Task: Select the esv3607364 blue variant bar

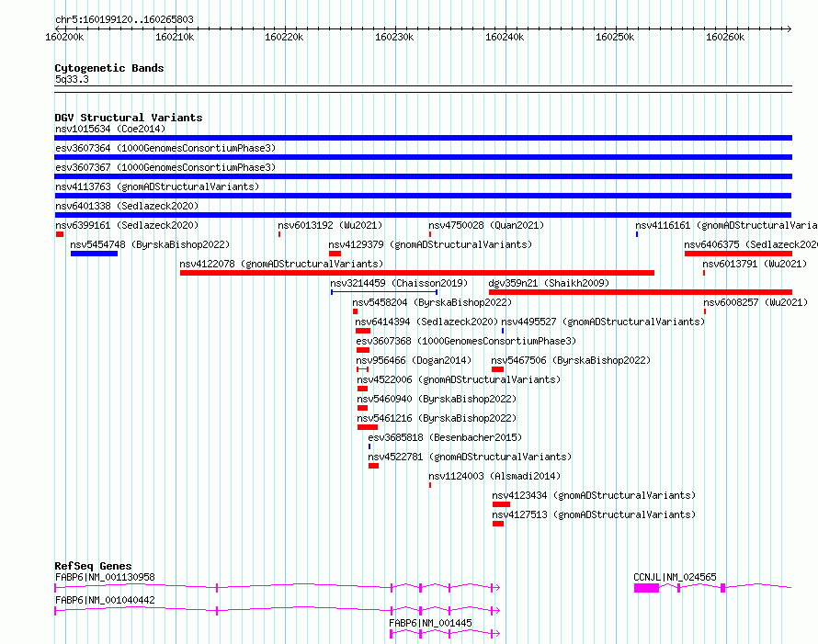Action: [423, 157]
